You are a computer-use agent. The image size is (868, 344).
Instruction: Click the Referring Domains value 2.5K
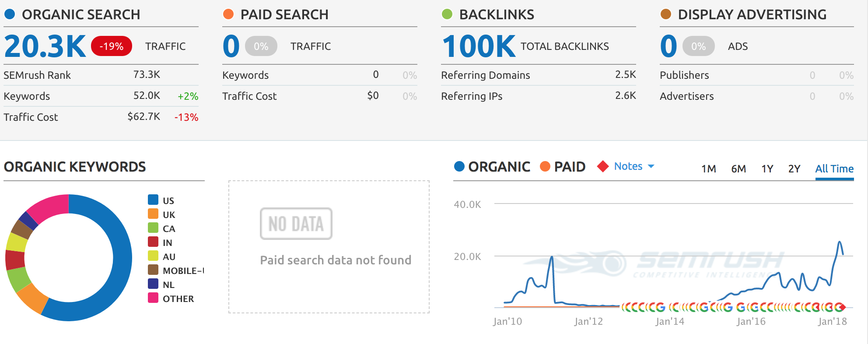626,74
